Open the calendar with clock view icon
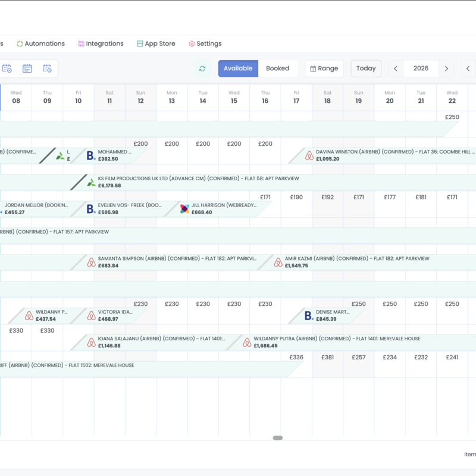Screen dimensions: 476x476 [47, 68]
